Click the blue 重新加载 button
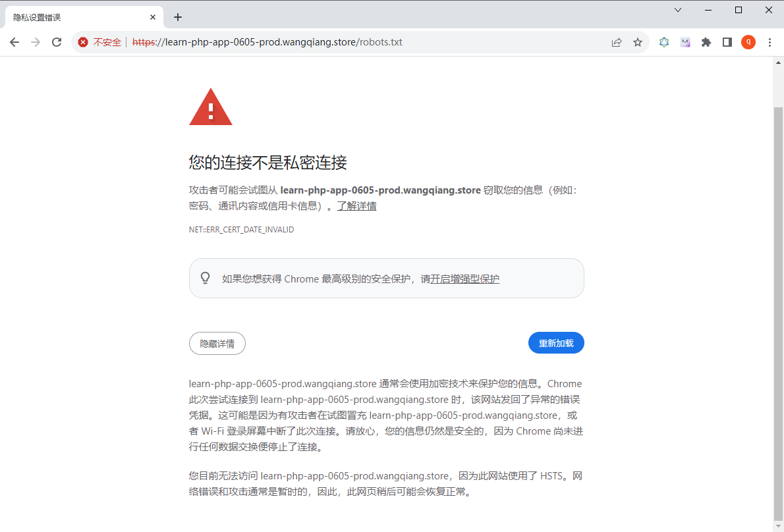 [556, 343]
